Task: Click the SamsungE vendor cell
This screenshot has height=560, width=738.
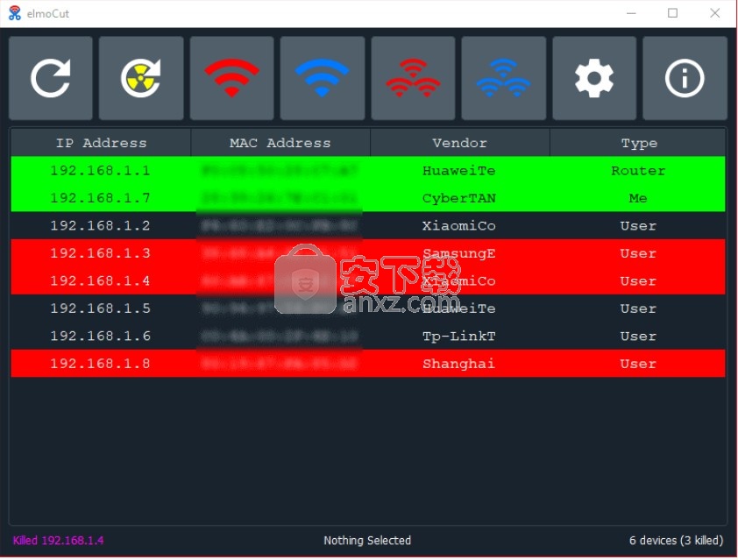Action: pos(459,253)
